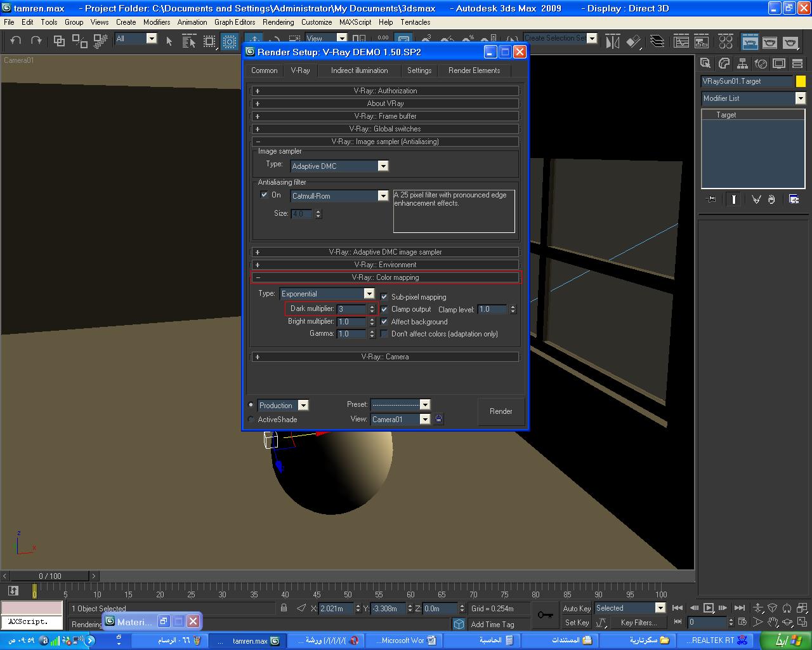Open Schematic View icon in toolbar
Screen dimensions: 812x650
[x=702, y=42]
